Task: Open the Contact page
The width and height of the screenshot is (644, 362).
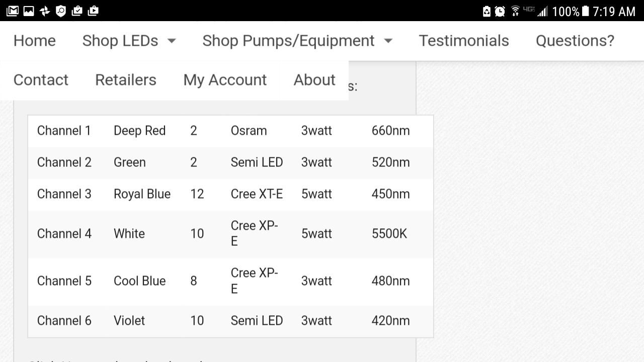Action: coord(41,80)
